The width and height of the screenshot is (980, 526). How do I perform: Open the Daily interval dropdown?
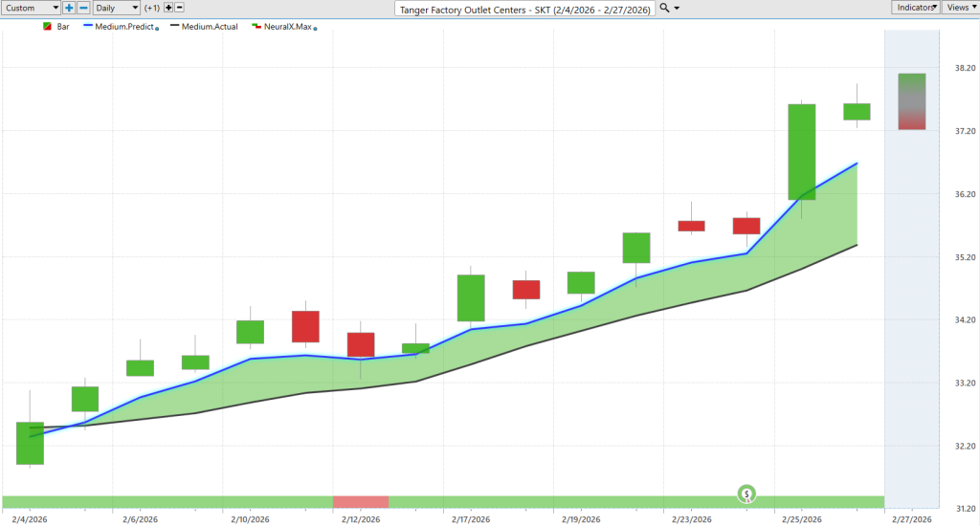(116, 8)
